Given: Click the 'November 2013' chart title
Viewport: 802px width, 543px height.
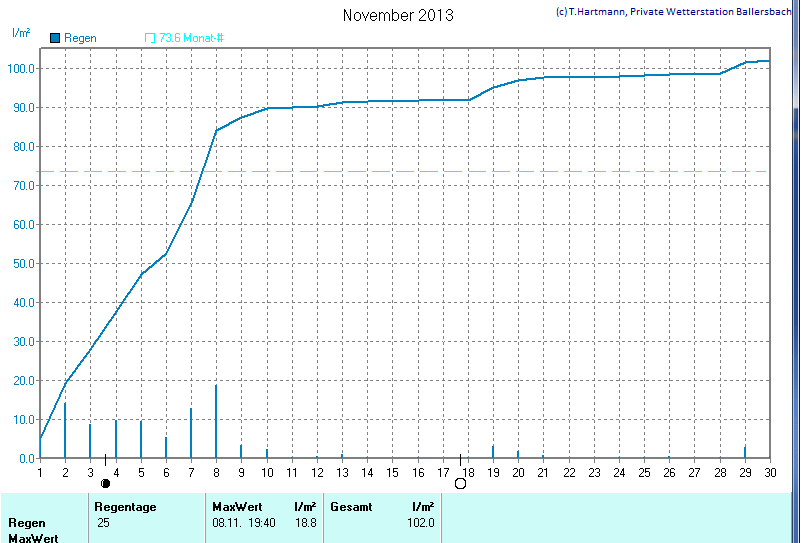Looking at the screenshot, I should (x=398, y=15).
